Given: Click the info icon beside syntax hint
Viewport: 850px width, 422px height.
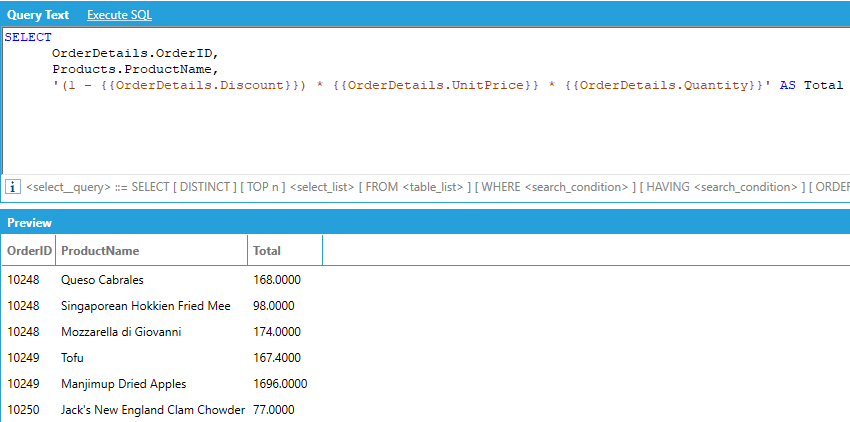Looking at the screenshot, I should 14,187.
